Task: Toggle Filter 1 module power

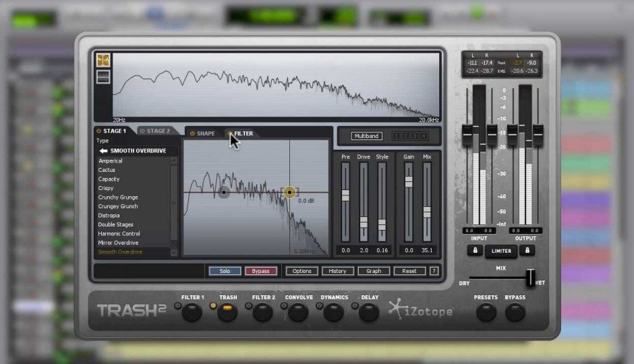Action: click(x=178, y=306)
